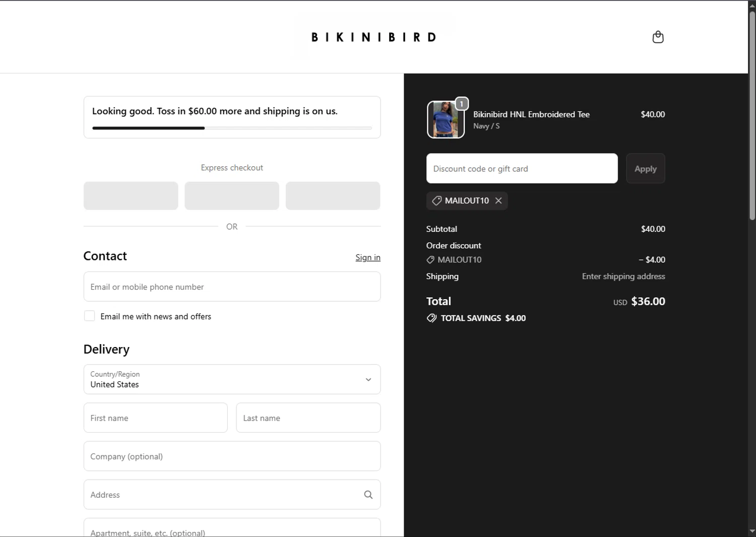The width and height of the screenshot is (756, 537).
Task: Remove the MAILOUT10 discount code
Action: (498, 200)
